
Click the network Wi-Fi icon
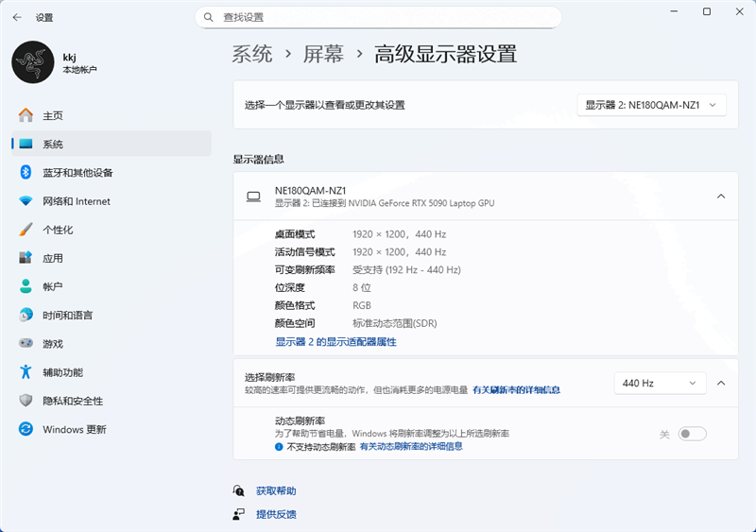[26, 200]
